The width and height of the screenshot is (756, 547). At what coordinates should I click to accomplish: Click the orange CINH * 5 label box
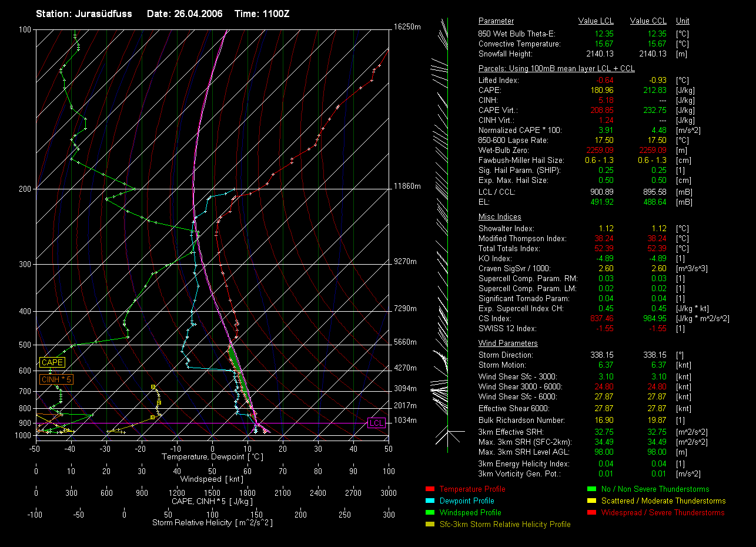point(56,380)
